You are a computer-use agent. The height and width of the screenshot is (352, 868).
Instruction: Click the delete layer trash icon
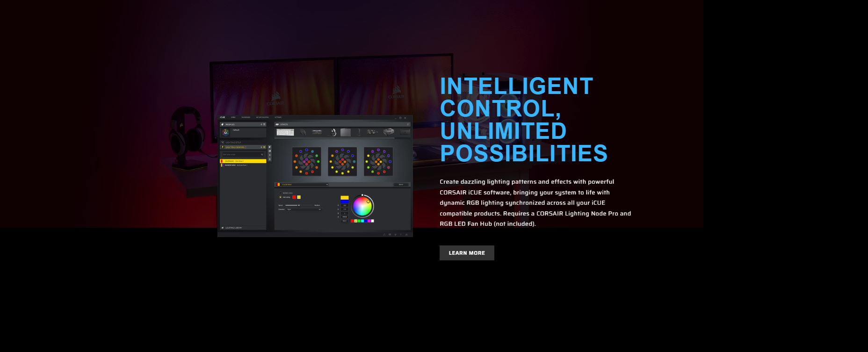270,159
